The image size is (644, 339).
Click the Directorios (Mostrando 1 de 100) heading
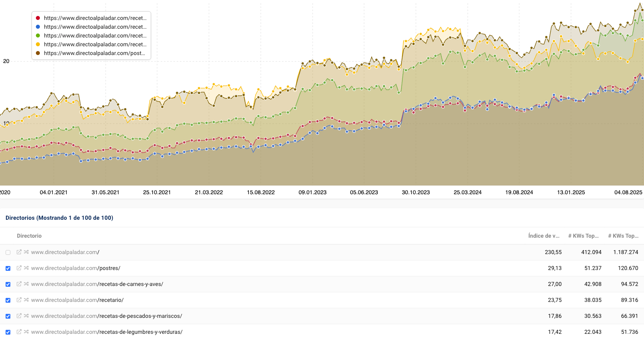(x=59, y=218)
